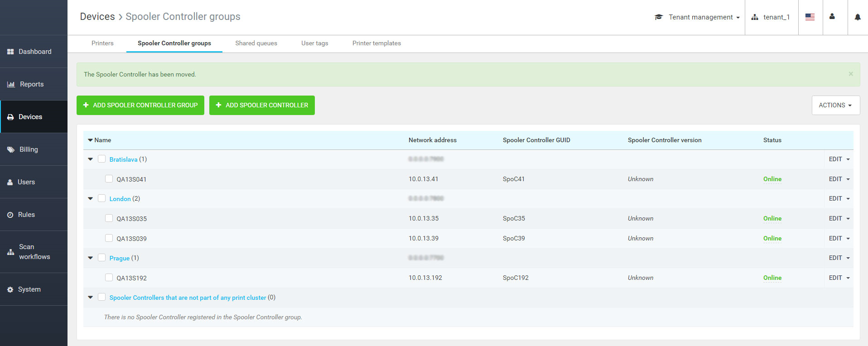Open the Prague group link

click(x=119, y=258)
